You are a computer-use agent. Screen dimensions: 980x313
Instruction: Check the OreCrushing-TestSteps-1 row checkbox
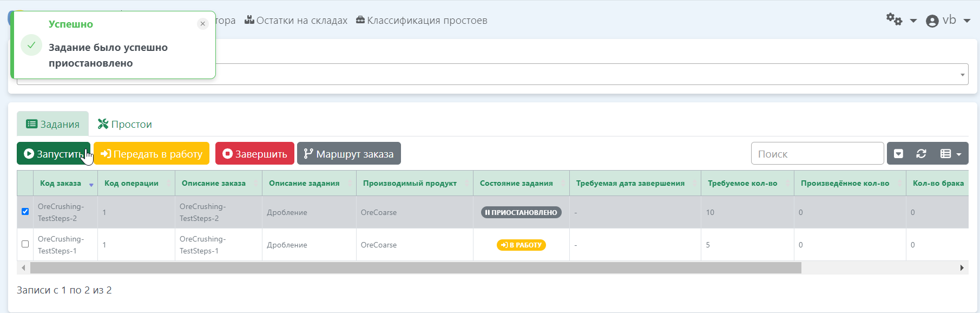pyautogui.click(x=25, y=244)
